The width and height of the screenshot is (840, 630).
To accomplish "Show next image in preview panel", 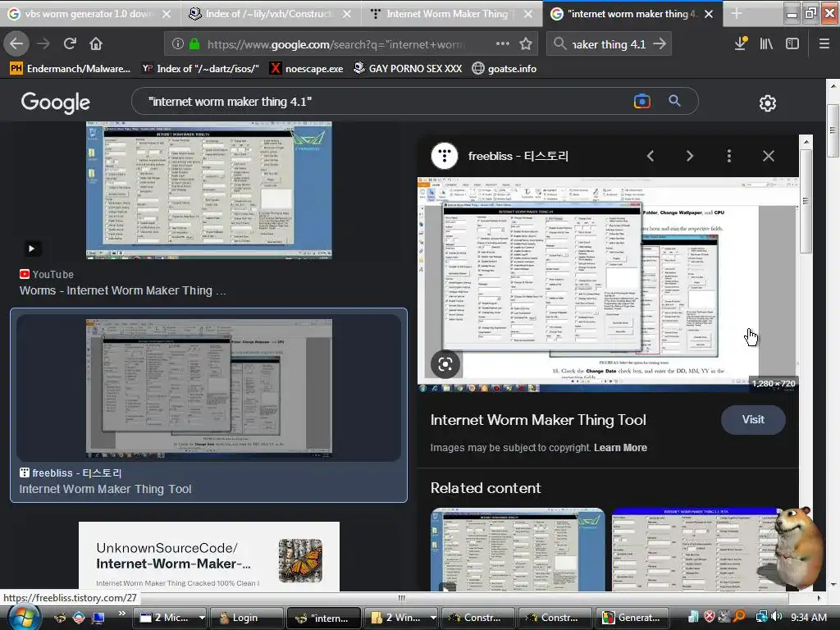I will pyautogui.click(x=690, y=156).
